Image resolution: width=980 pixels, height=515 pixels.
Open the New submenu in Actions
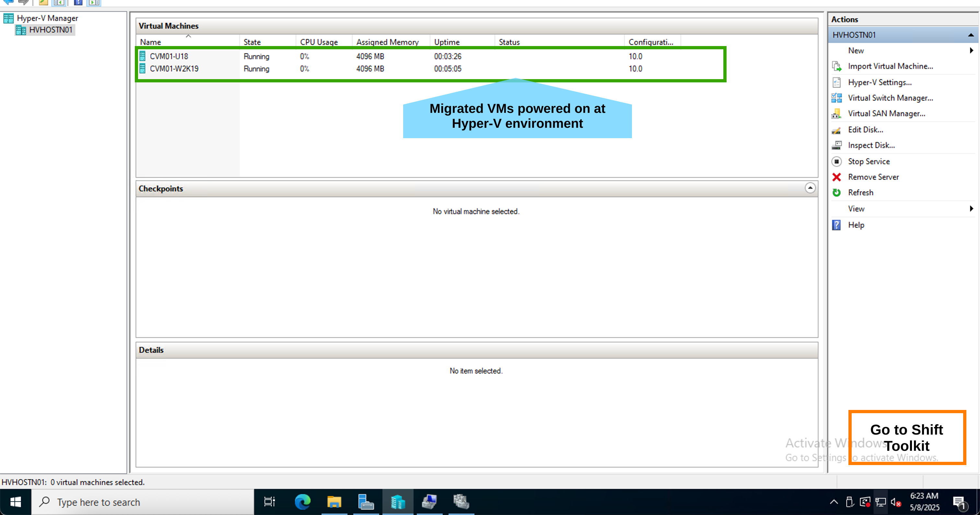pyautogui.click(x=856, y=50)
